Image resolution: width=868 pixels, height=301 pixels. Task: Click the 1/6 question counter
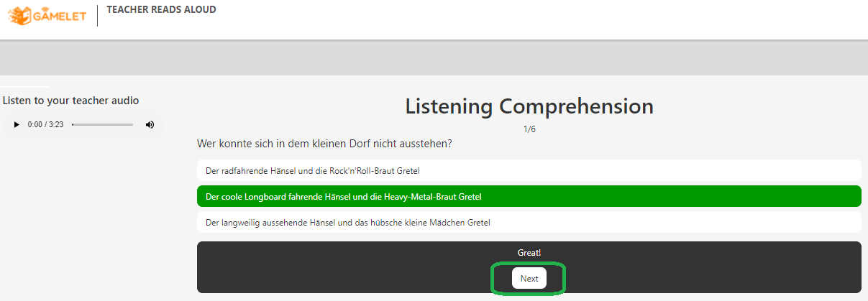(x=529, y=129)
